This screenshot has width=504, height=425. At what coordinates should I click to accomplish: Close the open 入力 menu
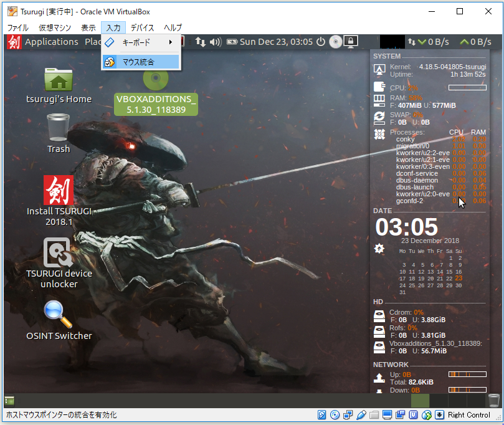point(113,27)
